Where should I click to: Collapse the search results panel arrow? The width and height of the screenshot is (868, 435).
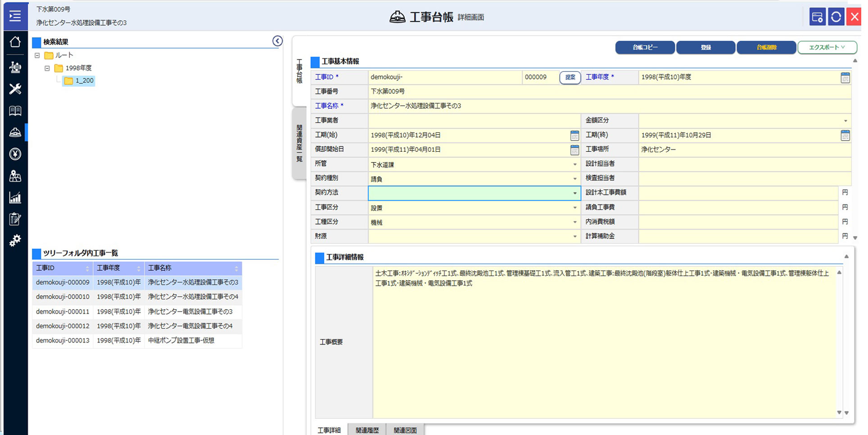pos(277,41)
